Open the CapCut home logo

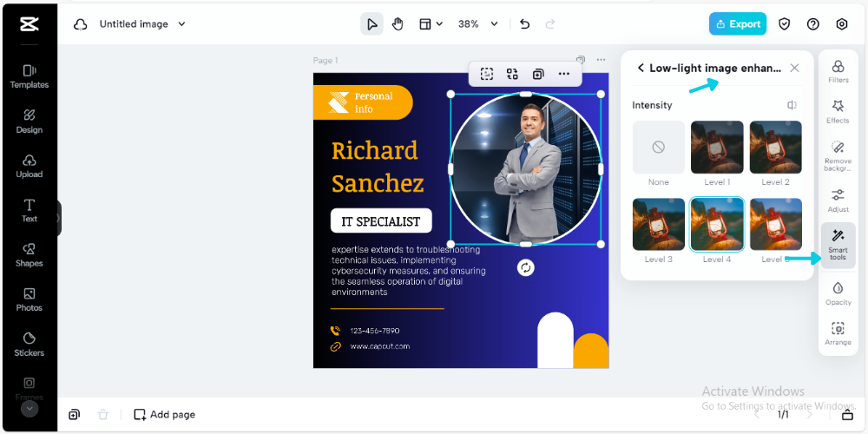point(29,24)
